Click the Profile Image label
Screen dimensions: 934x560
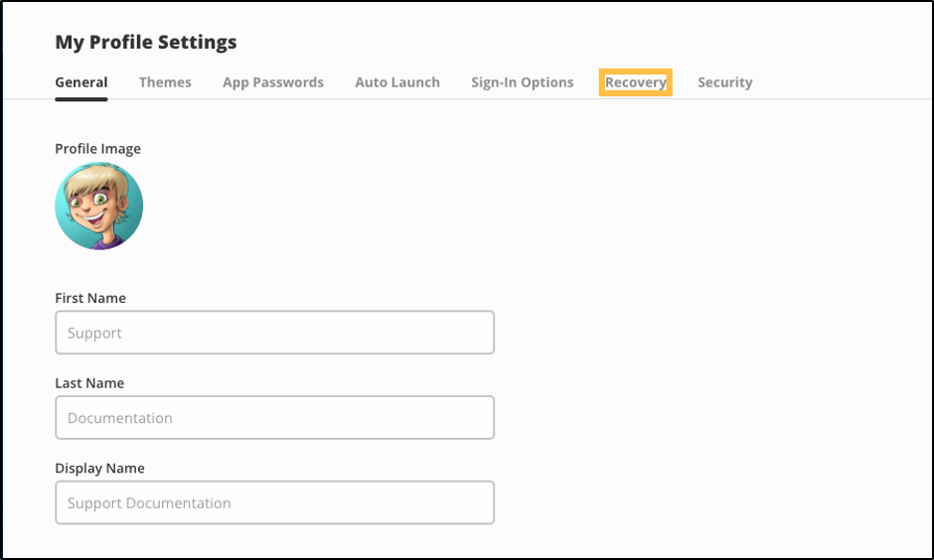click(97, 149)
